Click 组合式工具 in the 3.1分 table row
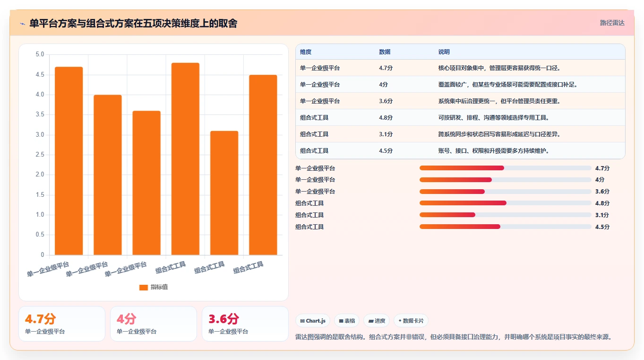Screen dimensions: 644x360 (314, 134)
